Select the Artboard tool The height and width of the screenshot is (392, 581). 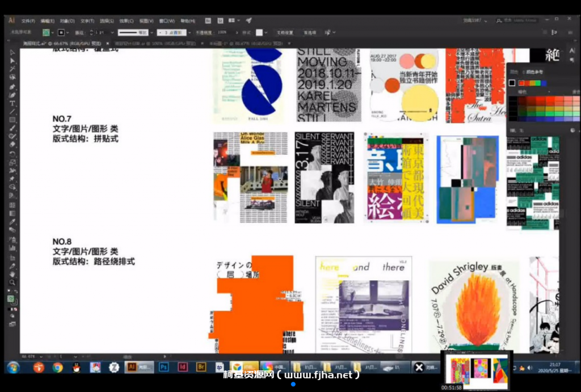point(12,257)
